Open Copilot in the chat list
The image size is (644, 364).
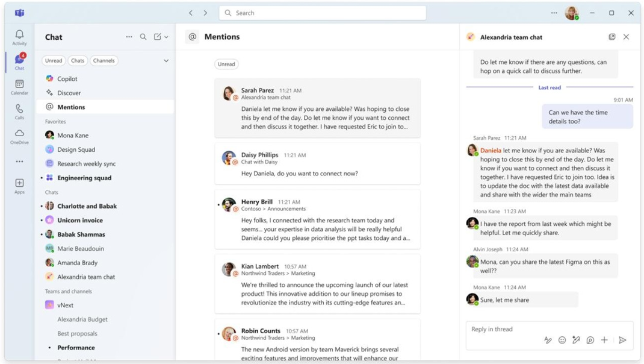coord(67,79)
